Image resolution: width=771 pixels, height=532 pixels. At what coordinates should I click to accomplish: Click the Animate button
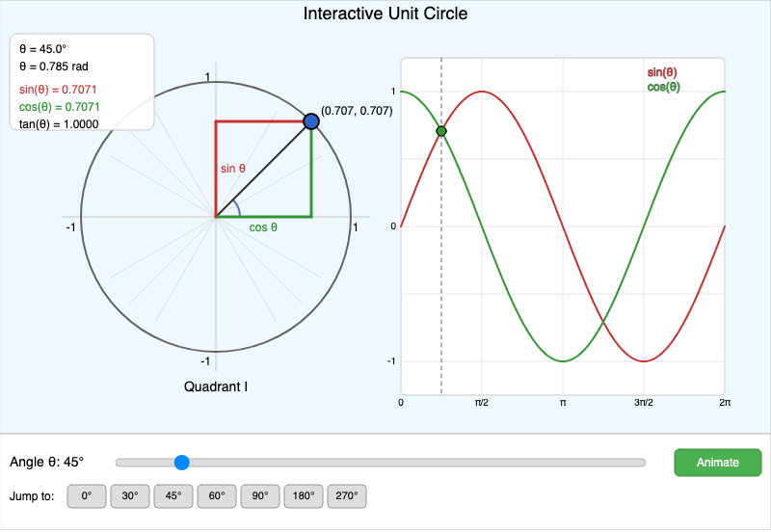coord(717,463)
